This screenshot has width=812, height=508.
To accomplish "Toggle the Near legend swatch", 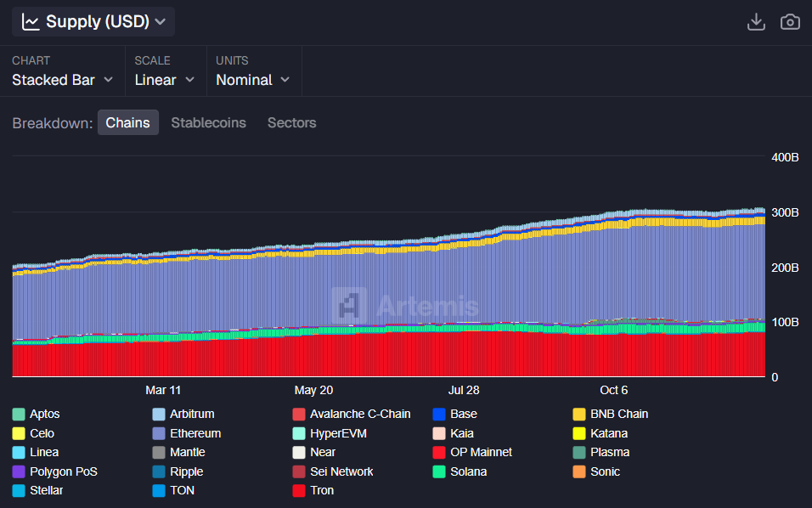I will [x=299, y=453].
